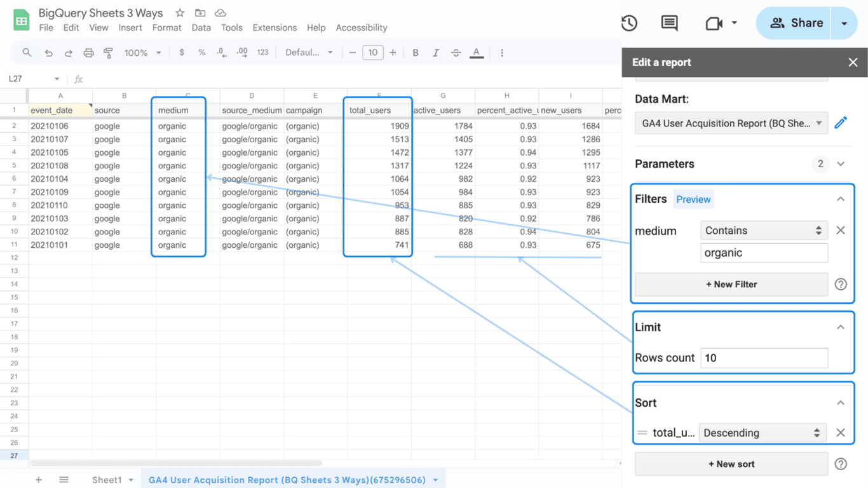Collapse the Sort section
Screen dimensions: 868x488
(x=841, y=403)
